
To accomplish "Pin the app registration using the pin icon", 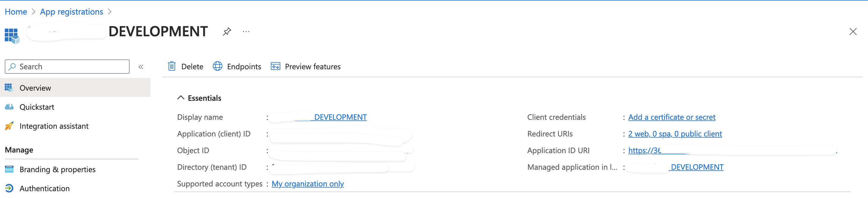I will click(227, 32).
